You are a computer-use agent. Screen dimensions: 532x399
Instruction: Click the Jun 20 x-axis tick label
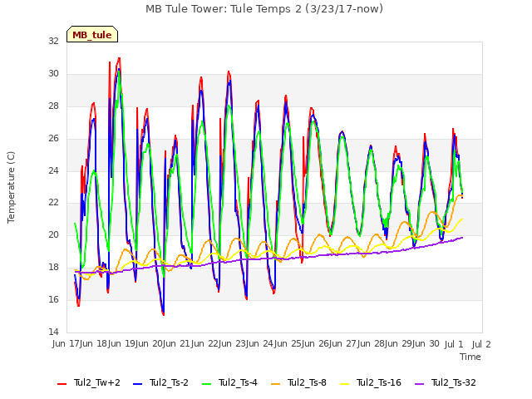pos(149,343)
